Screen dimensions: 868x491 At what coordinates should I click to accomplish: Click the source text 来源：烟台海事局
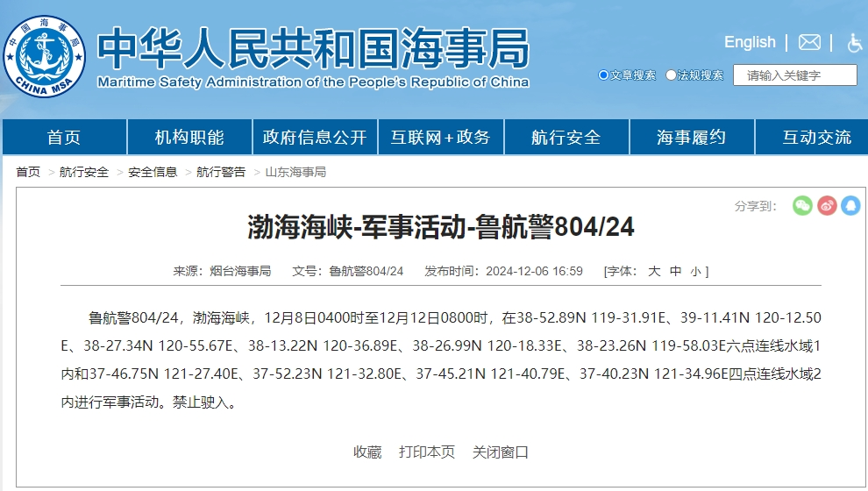(x=222, y=271)
